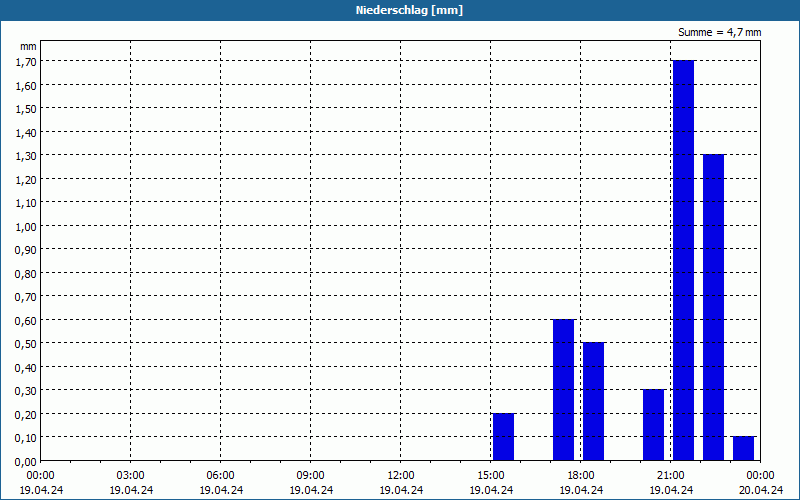Image resolution: width=800 pixels, height=500 pixels.
Task: Click the 20.04.24 end date label
Action: pos(761,490)
